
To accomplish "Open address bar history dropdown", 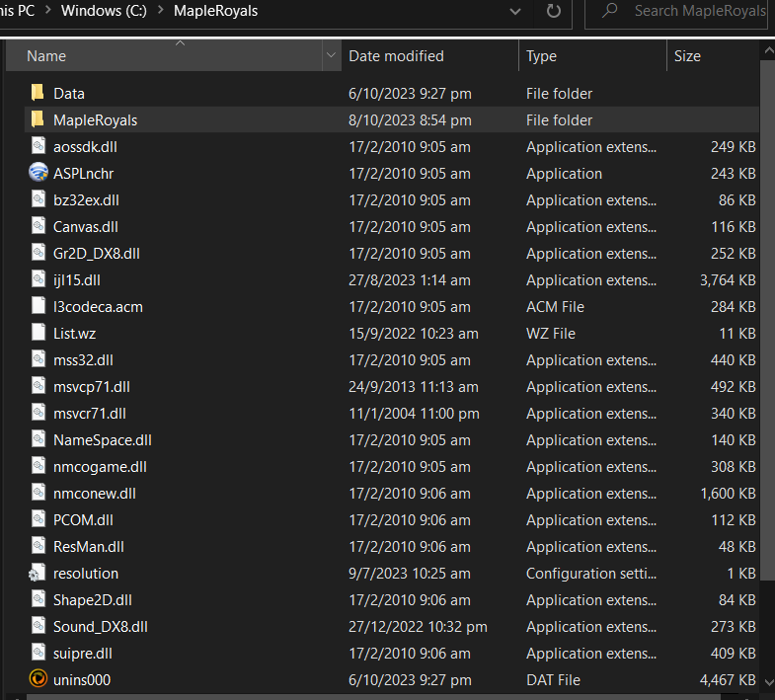I will point(515,11).
